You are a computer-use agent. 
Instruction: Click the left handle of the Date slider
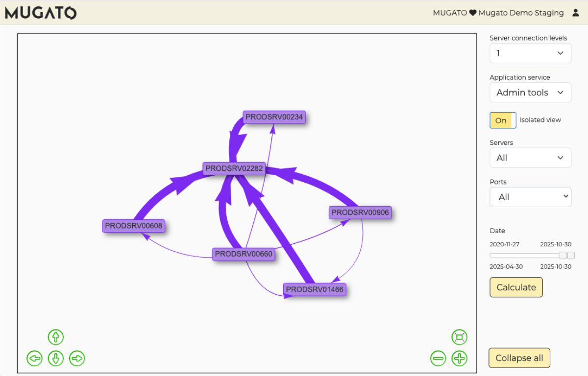(563, 256)
